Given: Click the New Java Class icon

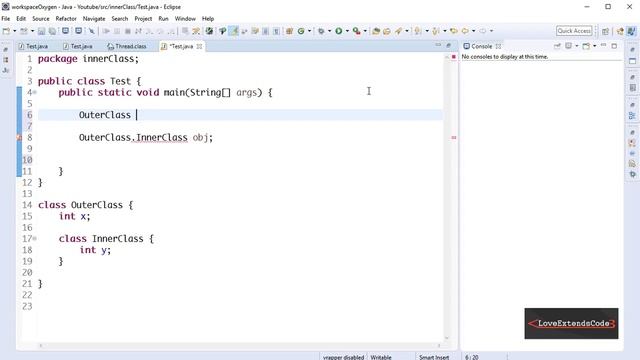Looking at the screenshot, I should pyautogui.click(x=301, y=31).
